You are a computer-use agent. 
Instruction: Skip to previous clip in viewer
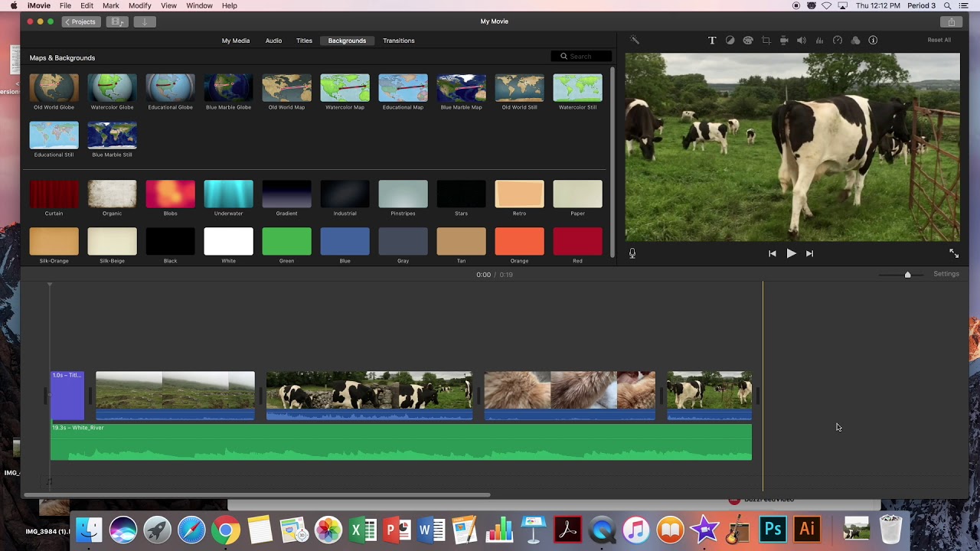(772, 253)
